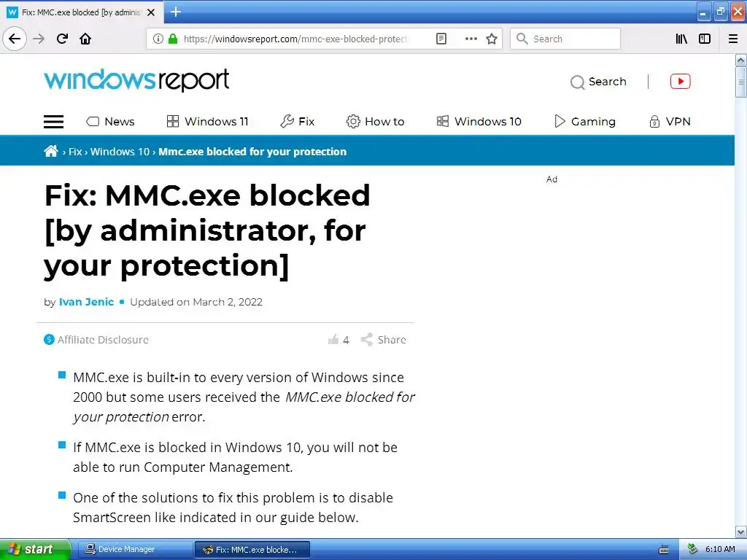This screenshot has height=560, width=747.
Task: Open a new browser tab
Action: [x=176, y=12]
